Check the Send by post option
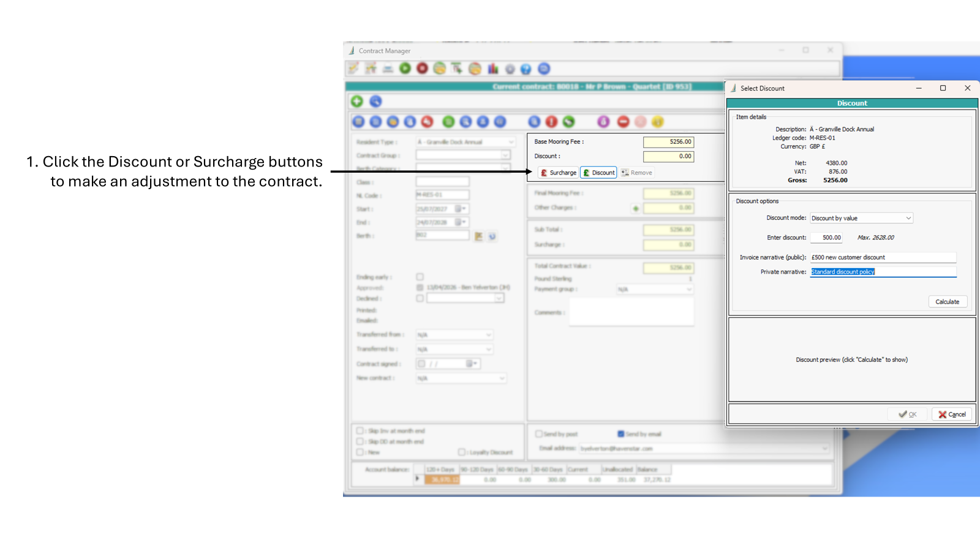This screenshot has height=551, width=980. point(538,433)
